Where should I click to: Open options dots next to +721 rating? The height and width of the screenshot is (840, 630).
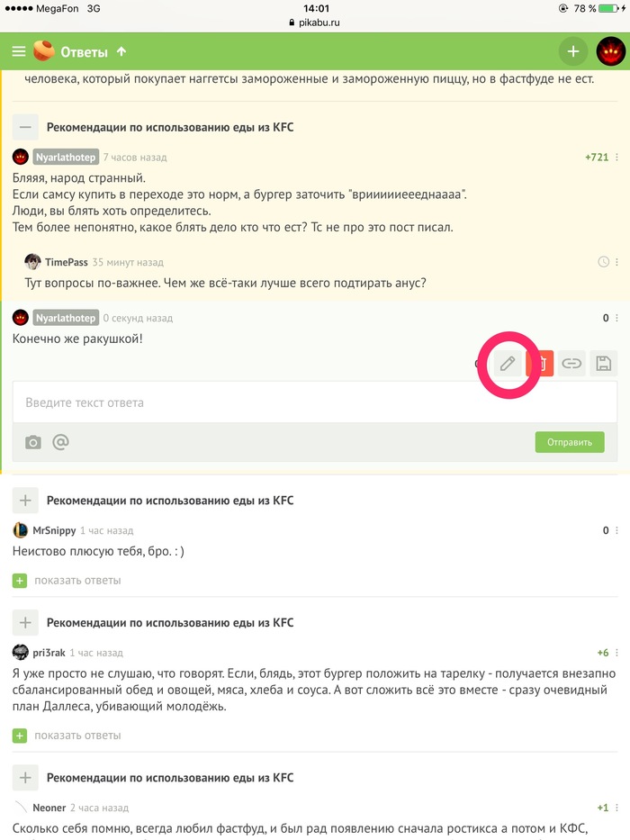click(617, 157)
